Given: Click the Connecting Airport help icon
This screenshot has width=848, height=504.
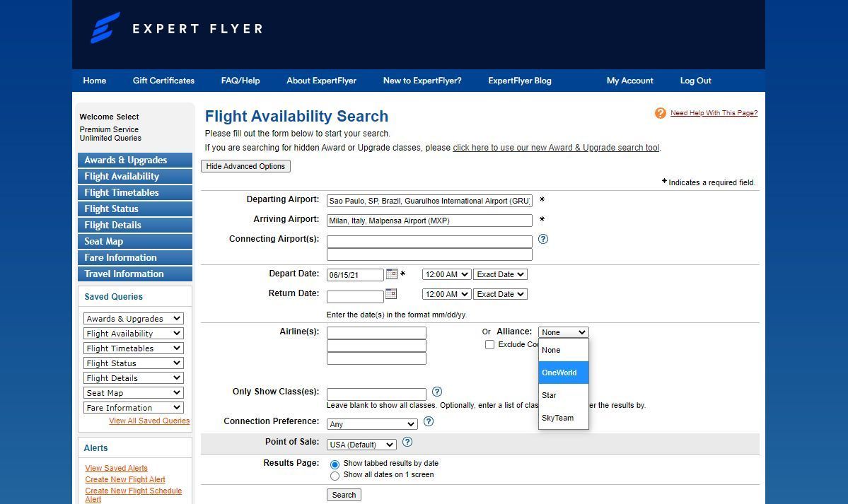Looking at the screenshot, I should coord(543,239).
